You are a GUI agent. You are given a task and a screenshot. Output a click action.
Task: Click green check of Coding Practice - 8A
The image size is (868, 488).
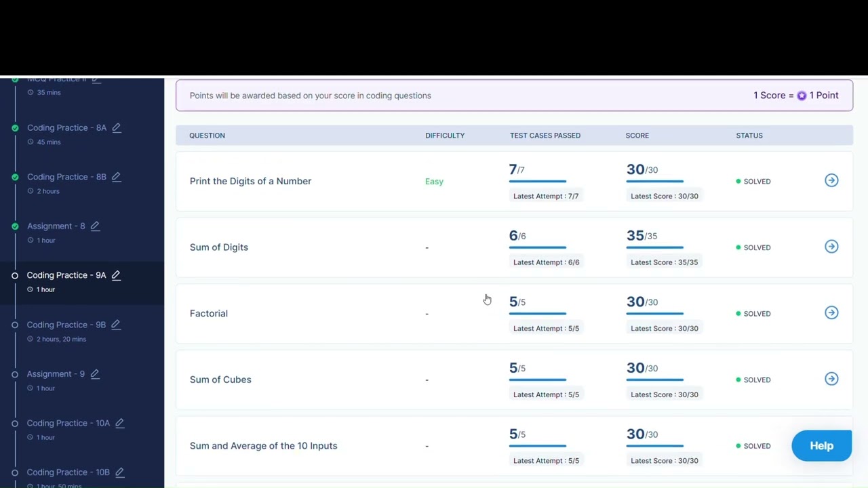(15, 127)
